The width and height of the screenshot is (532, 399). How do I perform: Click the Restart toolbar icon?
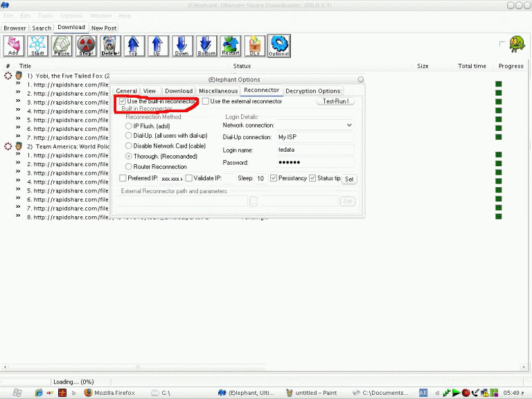tap(230, 46)
